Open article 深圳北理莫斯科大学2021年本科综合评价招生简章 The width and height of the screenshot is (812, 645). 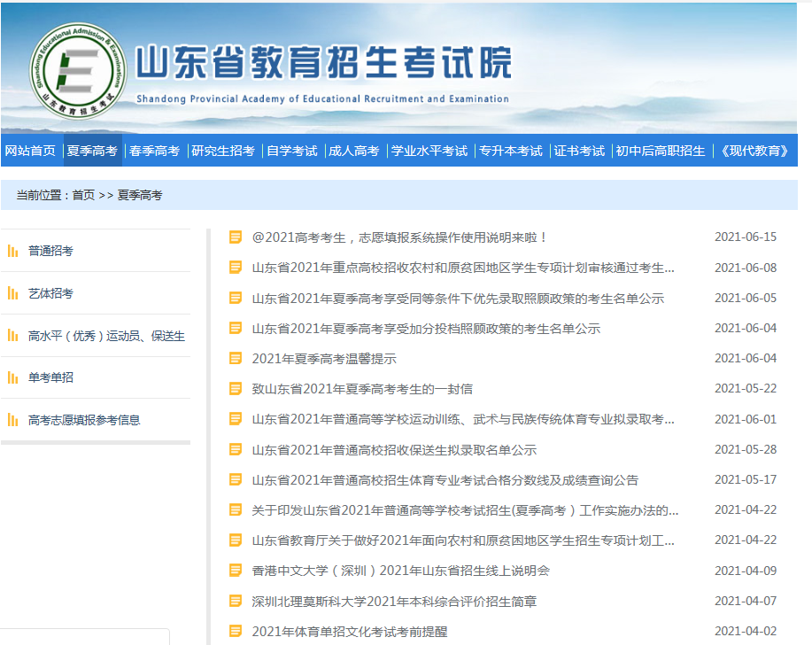point(394,601)
